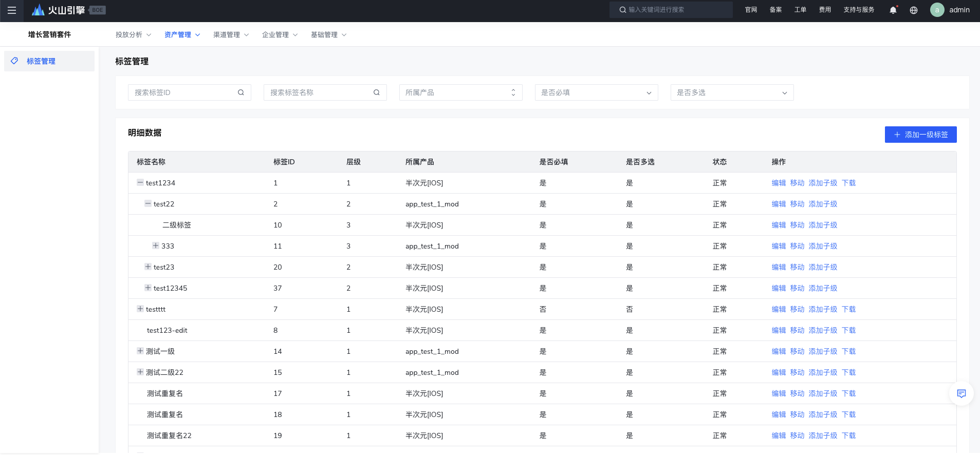Click the 增长营销套件 product title
Viewport: 980px width, 455px height.
[x=49, y=34]
